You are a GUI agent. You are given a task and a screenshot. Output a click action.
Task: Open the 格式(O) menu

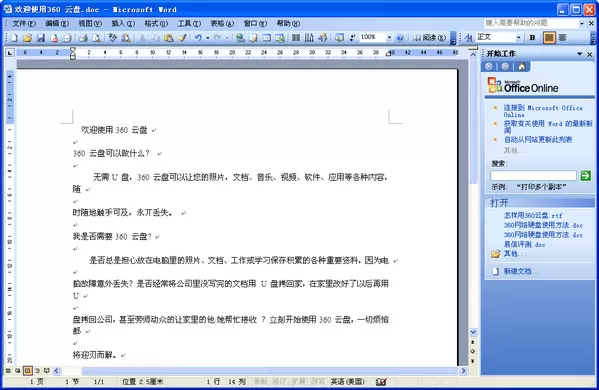tap(156, 23)
